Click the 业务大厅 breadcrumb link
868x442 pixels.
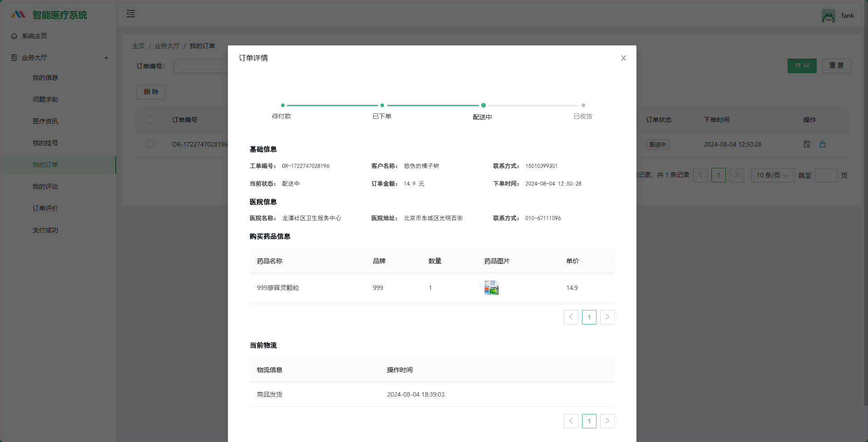[167, 46]
